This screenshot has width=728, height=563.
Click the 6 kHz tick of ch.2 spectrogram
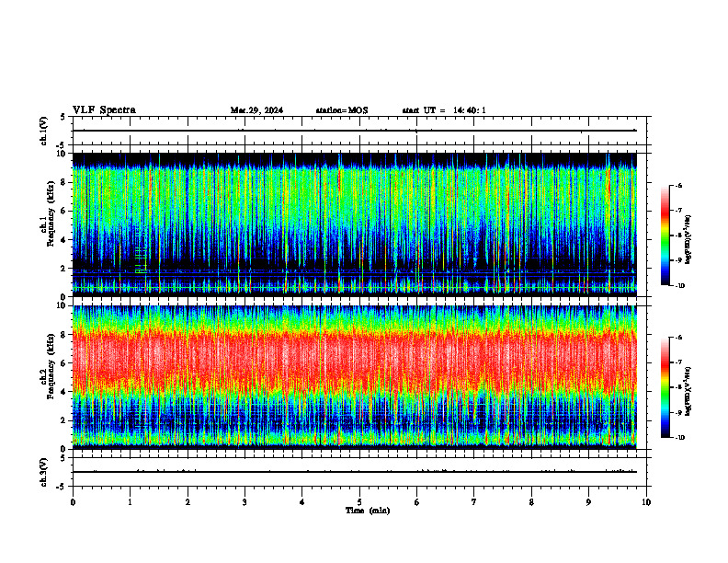click(x=64, y=363)
